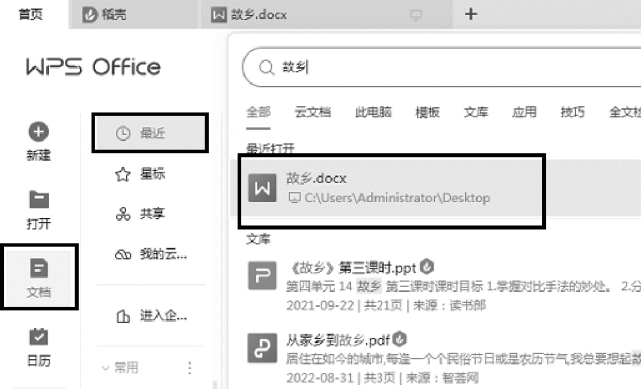Open the 常用 more options dots

tap(190, 368)
